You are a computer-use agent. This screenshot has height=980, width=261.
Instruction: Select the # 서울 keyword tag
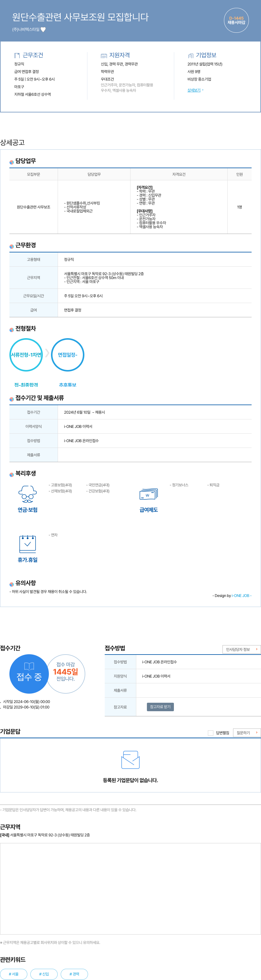click(14, 974)
